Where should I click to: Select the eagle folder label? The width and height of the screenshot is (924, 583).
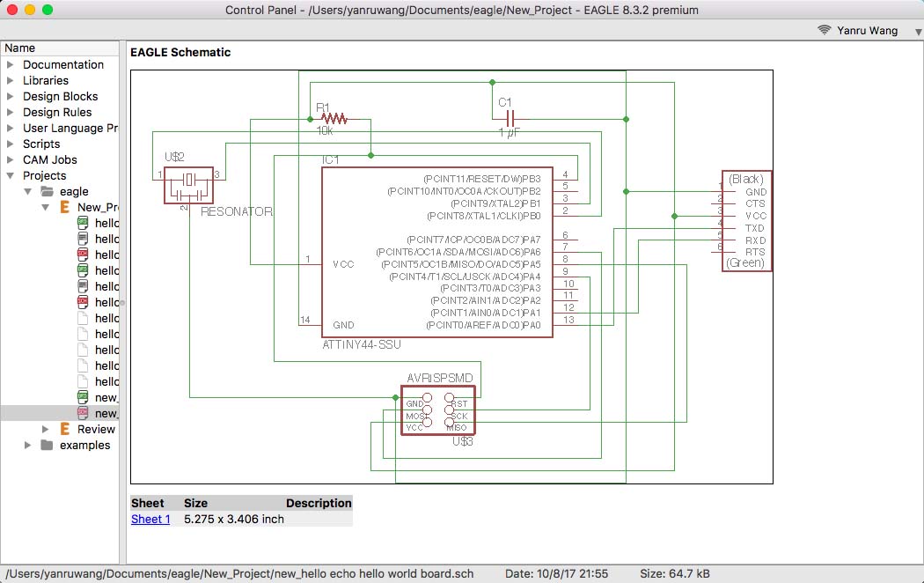point(74,192)
